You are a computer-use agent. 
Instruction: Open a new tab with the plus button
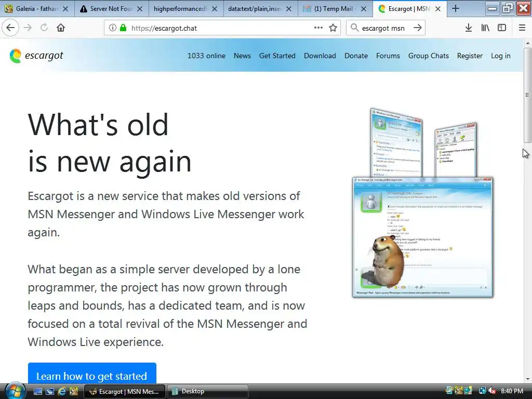pos(456,9)
